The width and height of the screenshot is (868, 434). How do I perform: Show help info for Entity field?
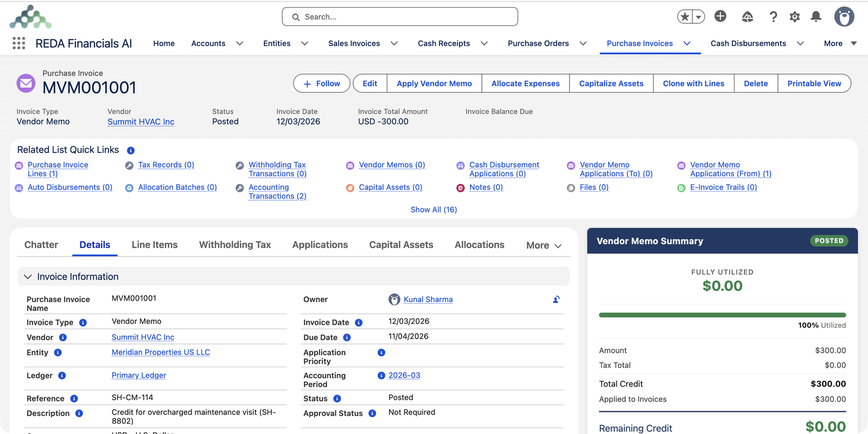pos(58,353)
